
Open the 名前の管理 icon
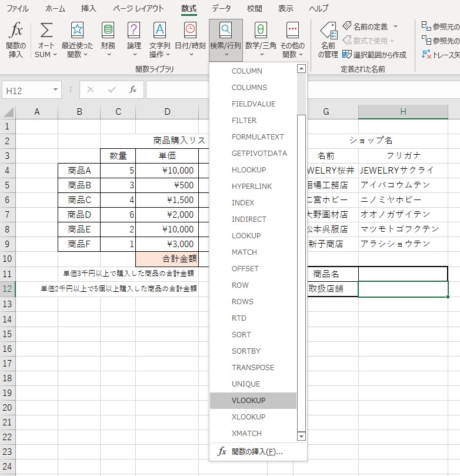pyautogui.click(x=328, y=34)
